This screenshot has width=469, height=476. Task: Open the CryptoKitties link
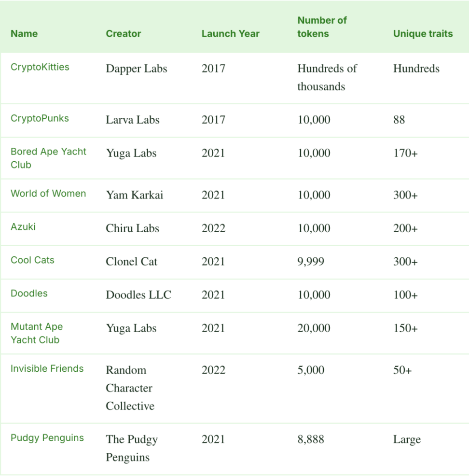40,67
